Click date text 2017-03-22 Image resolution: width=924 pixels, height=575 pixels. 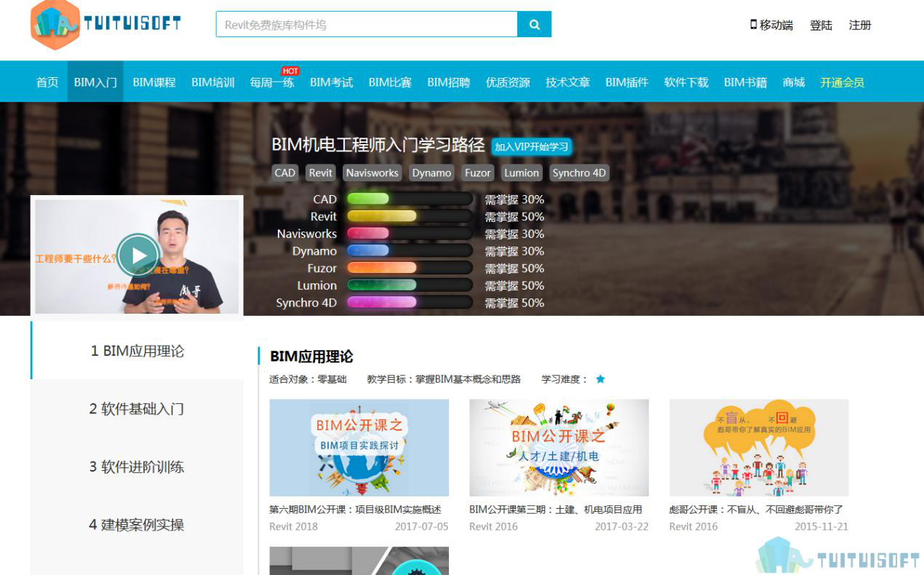click(x=622, y=526)
